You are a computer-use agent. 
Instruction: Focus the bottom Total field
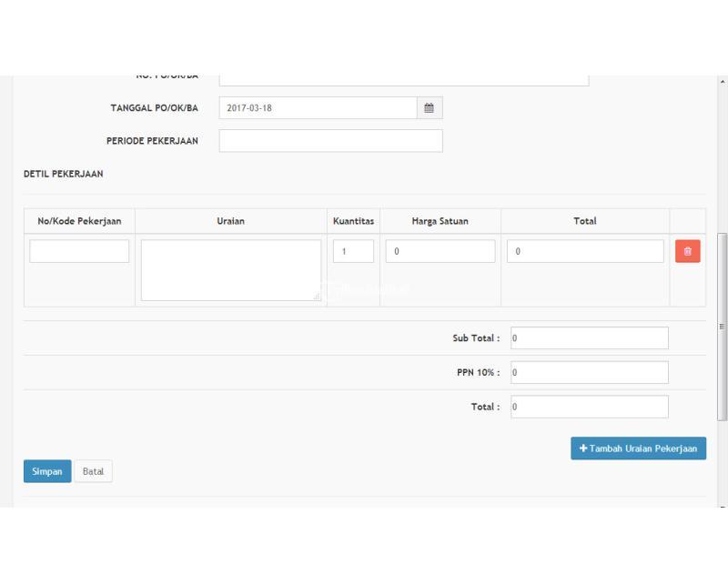pos(590,407)
